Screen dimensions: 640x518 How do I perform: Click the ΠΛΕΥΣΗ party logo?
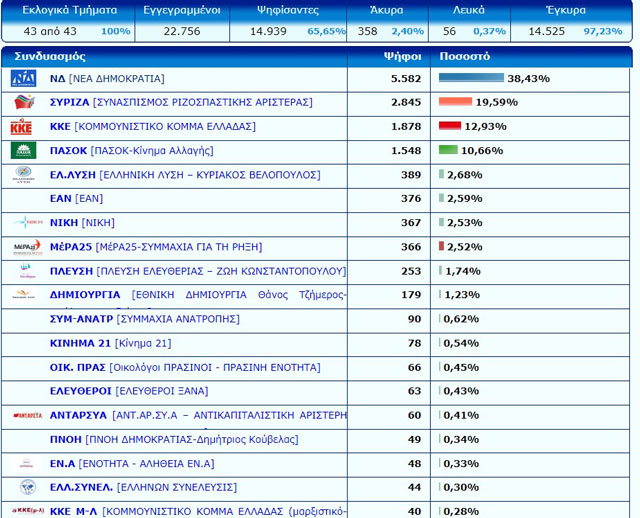(x=27, y=271)
